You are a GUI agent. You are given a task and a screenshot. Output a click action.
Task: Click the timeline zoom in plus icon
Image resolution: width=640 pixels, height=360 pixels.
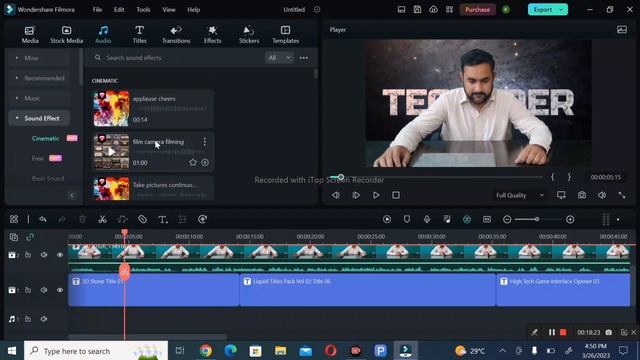570,219
